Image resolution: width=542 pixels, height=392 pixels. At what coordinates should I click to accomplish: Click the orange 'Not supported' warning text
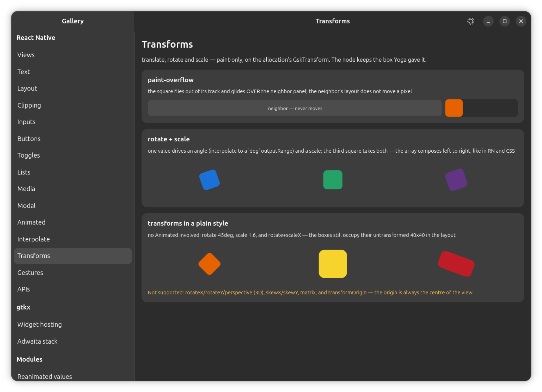[310, 292]
